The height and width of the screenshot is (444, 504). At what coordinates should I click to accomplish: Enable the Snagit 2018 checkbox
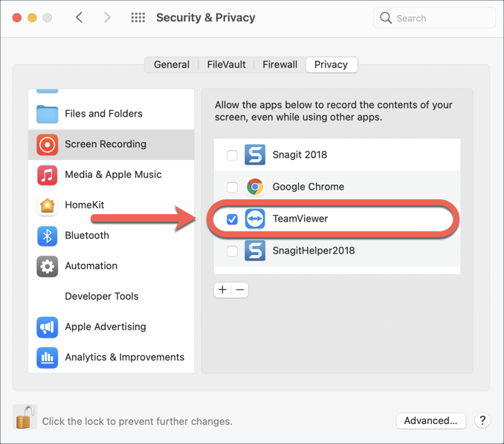point(232,155)
